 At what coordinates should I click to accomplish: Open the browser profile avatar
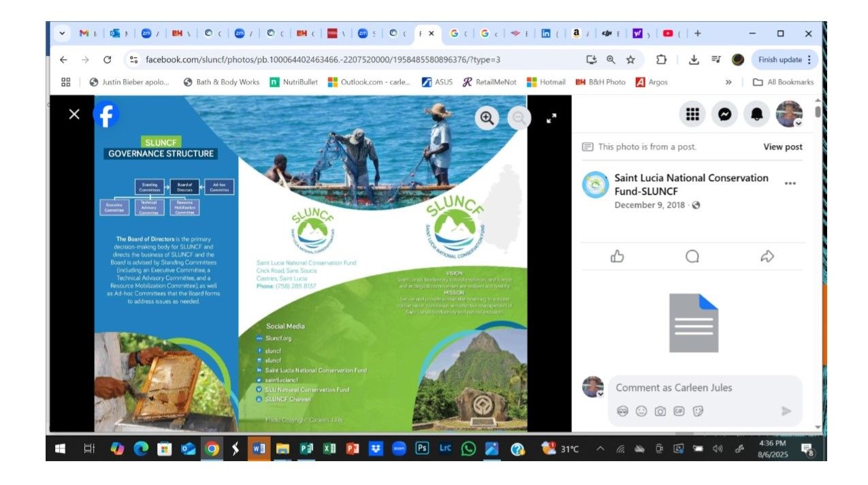coord(738,59)
